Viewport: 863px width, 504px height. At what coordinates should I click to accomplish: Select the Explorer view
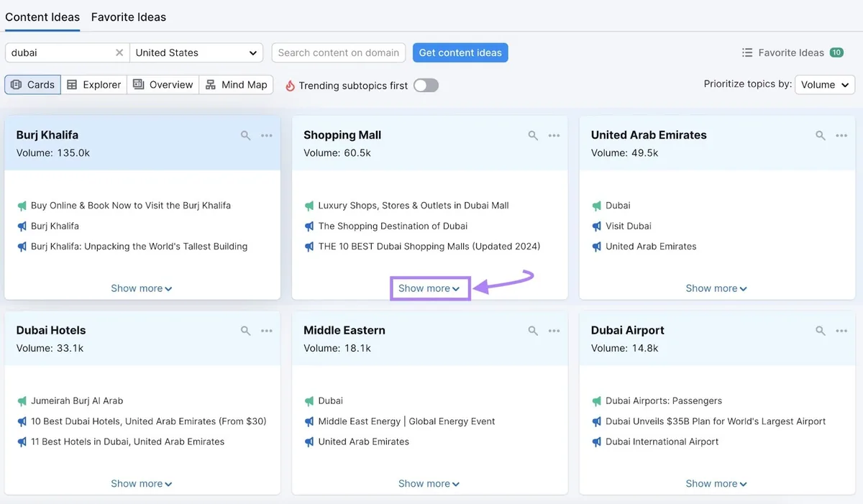94,85
